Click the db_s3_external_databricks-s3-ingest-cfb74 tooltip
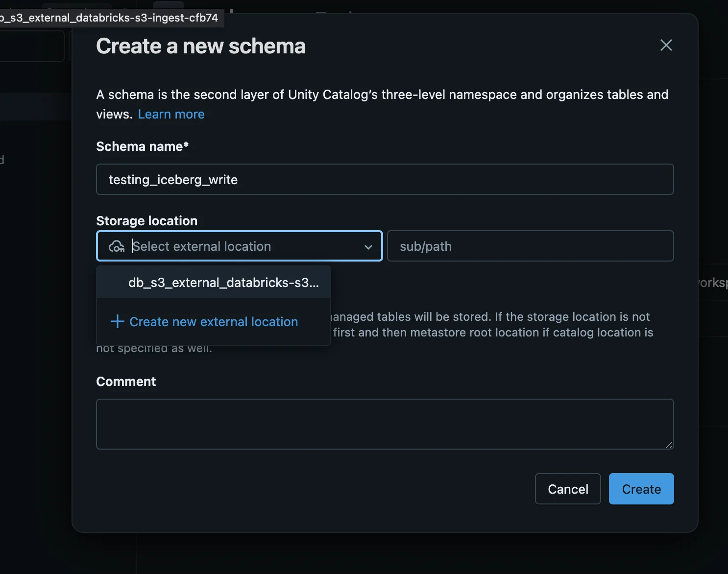 tap(112, 18)
